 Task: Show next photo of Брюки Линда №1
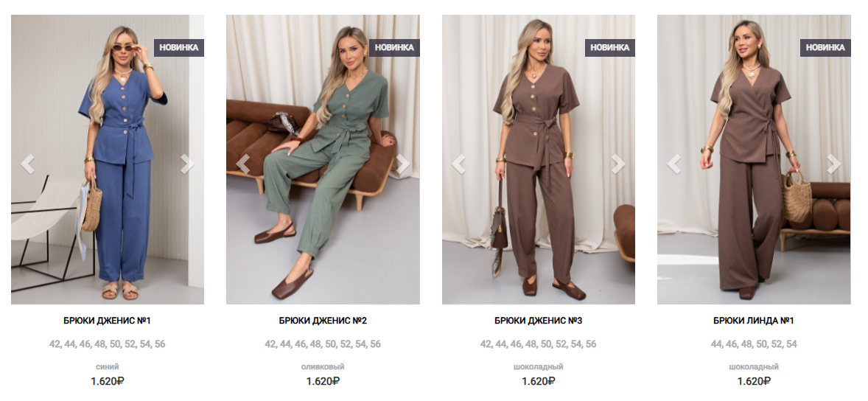click(x=833, y=164)
